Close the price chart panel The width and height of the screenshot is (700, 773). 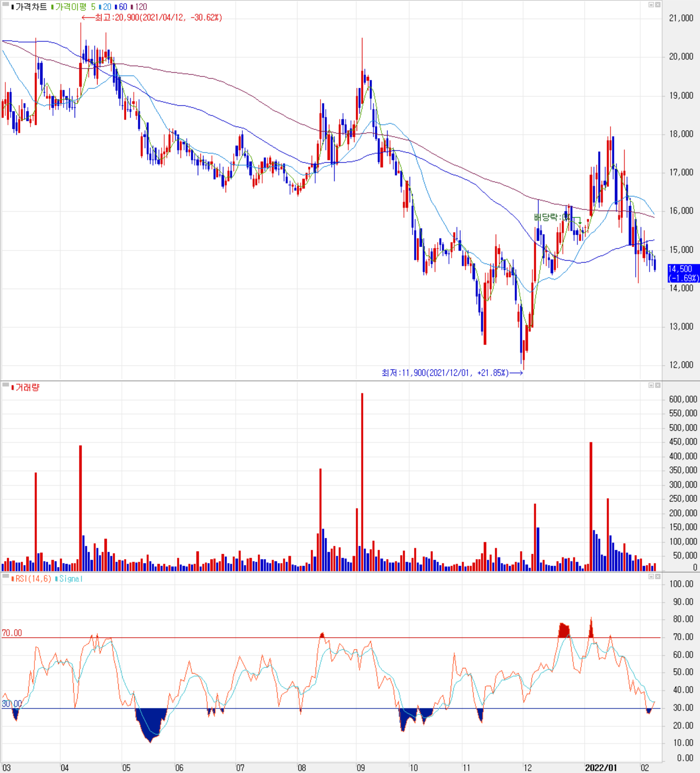coord(658,4)
